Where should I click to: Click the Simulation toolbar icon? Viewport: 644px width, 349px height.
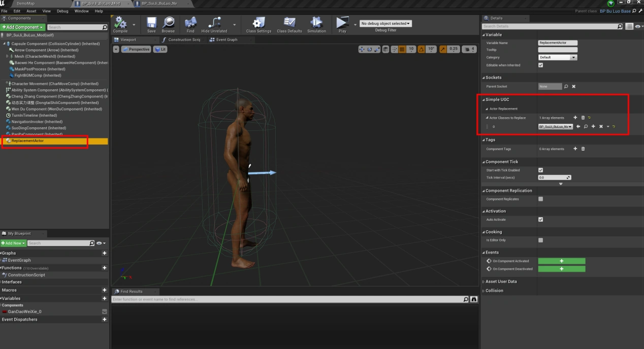(x=316, y=23)
